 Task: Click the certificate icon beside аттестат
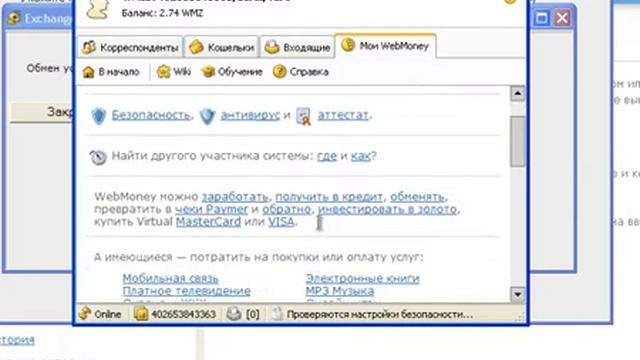click(303, 116)
